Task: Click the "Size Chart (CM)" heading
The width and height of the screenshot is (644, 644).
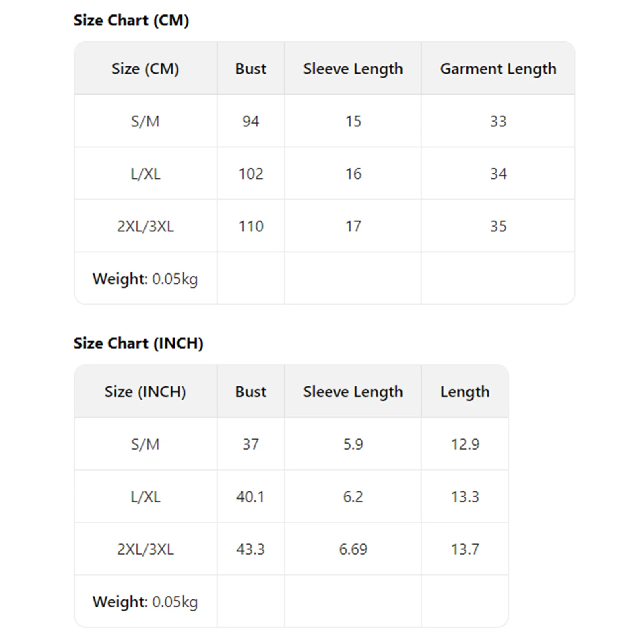Action: [x=131, y=21]
